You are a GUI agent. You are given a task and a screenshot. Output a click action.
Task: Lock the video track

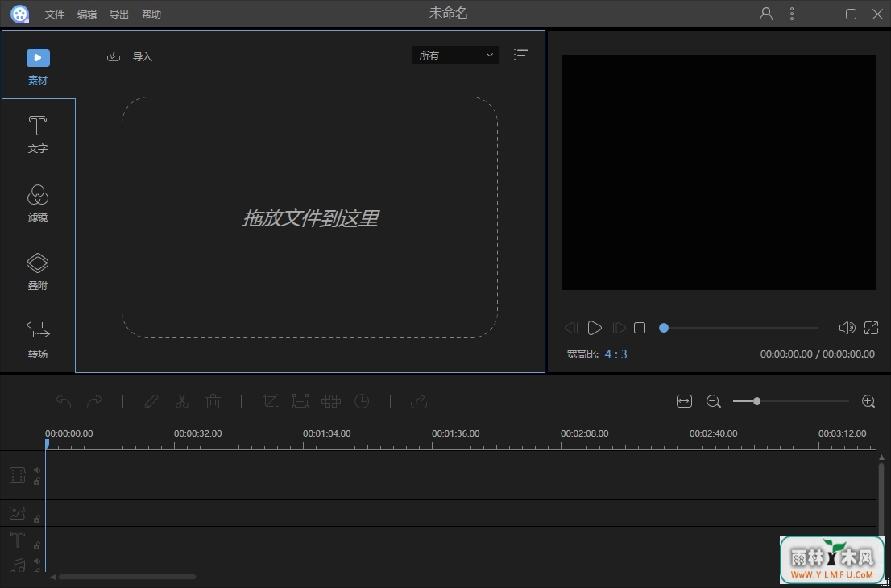tap(36, 482)
